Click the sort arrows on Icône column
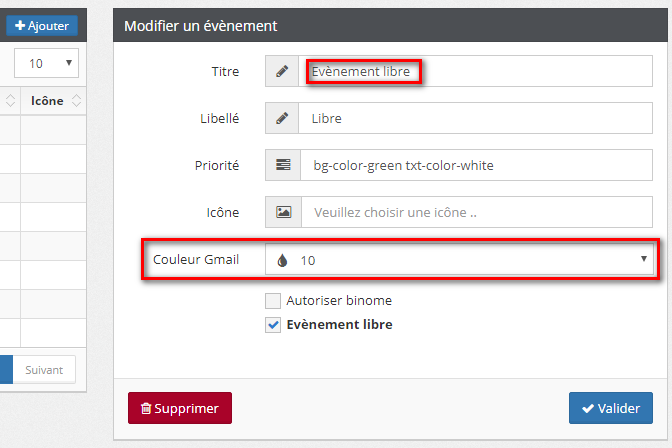 pos(76,101)
